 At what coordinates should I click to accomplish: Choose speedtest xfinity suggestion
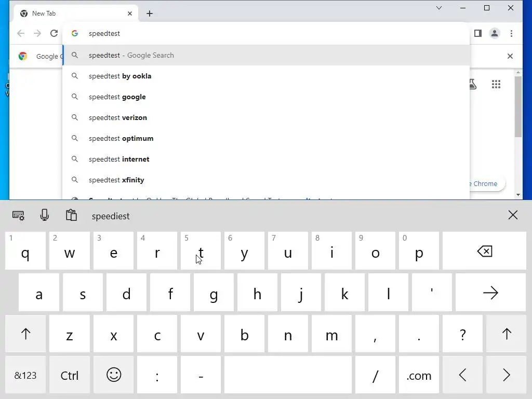pyautogui.click(x=266, y=180)
